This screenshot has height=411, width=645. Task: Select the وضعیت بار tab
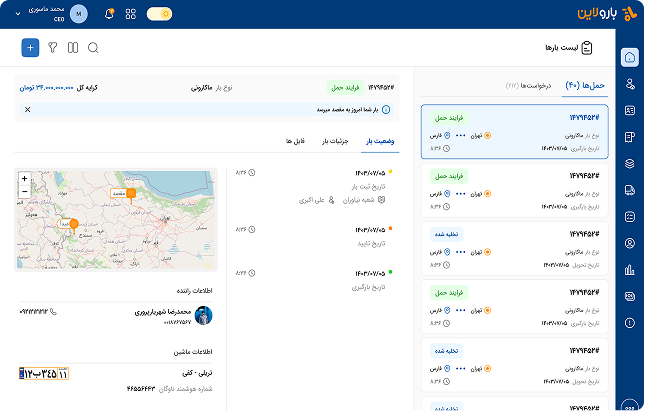[380, 141]
